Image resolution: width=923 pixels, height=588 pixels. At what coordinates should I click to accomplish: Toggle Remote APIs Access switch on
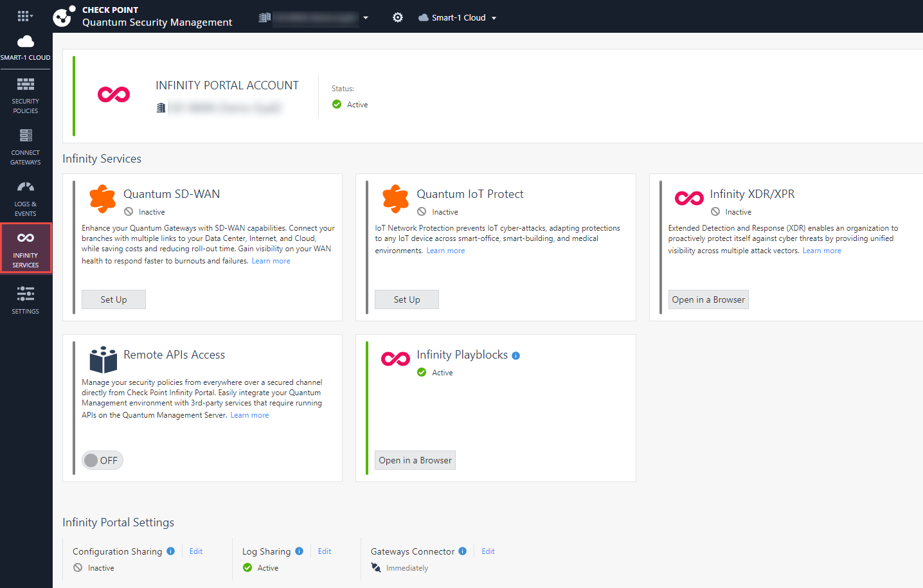(102, 460)
